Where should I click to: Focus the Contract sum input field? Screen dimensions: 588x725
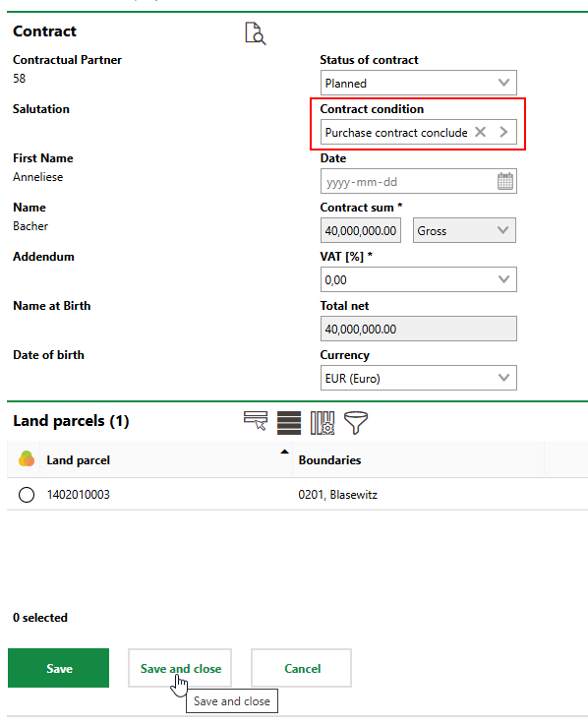click(361, 230)
